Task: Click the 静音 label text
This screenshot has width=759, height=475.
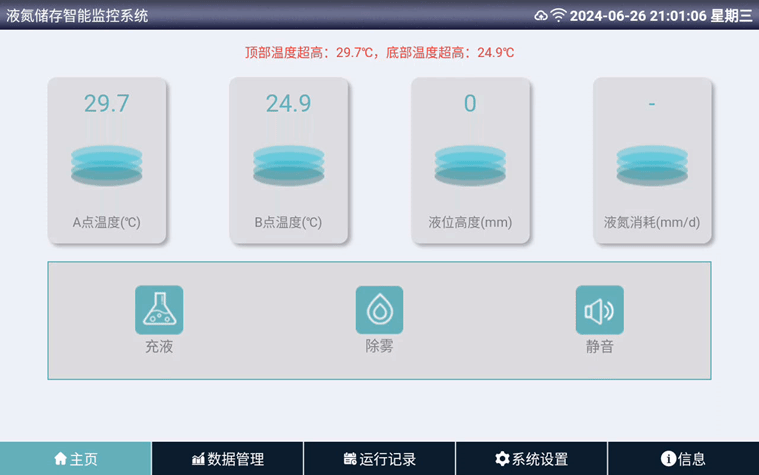Action: coord(600,347)
